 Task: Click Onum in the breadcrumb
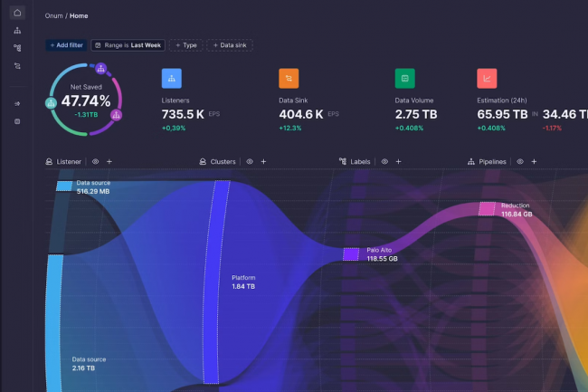pyautogui.click(x=53, y=15)
